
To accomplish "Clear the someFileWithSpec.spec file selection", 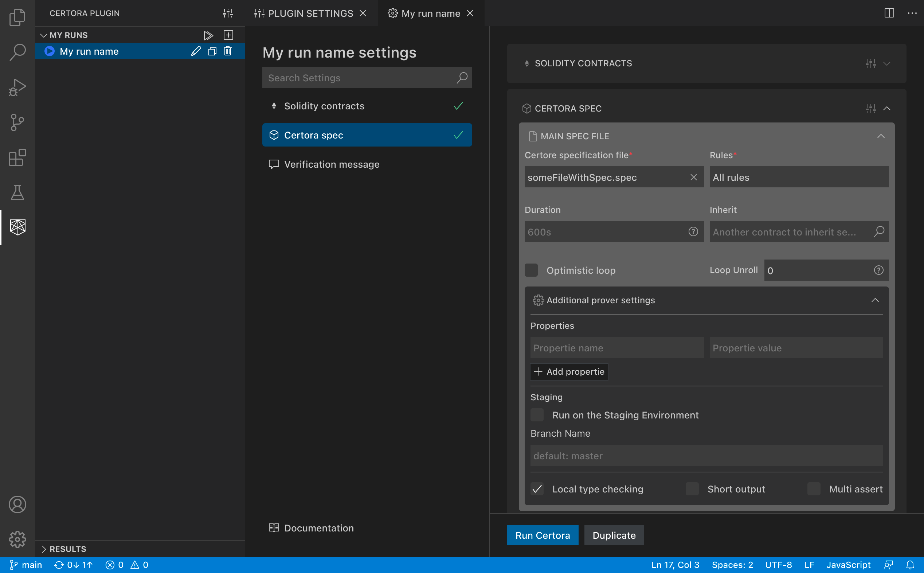I will point(694,177).
